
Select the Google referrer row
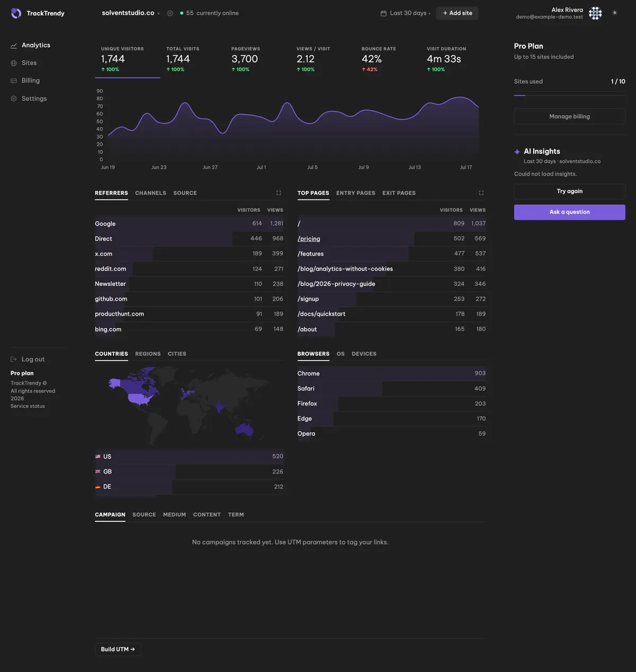coord(189,224)
